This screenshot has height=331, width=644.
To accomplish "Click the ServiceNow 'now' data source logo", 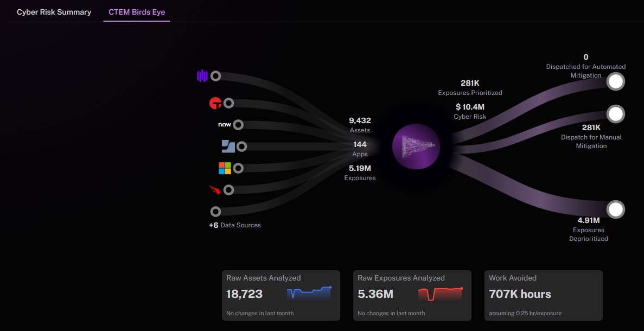I will (x=225, y=124).
